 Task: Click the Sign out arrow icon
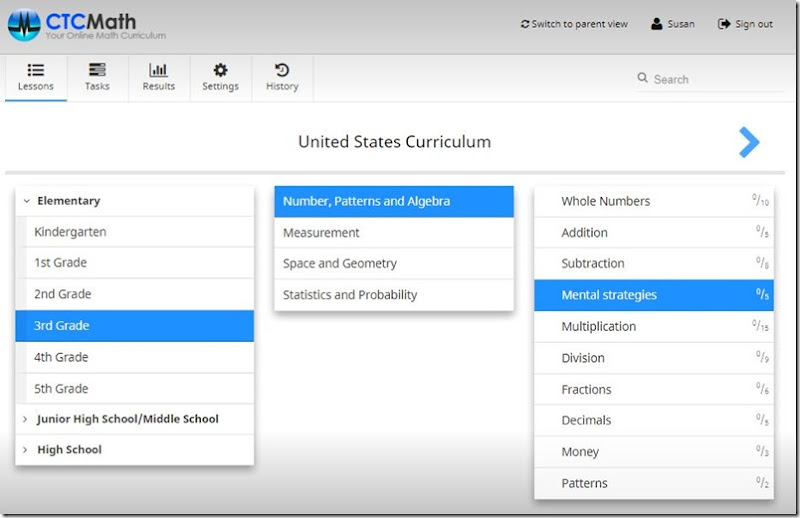[724, 23]
